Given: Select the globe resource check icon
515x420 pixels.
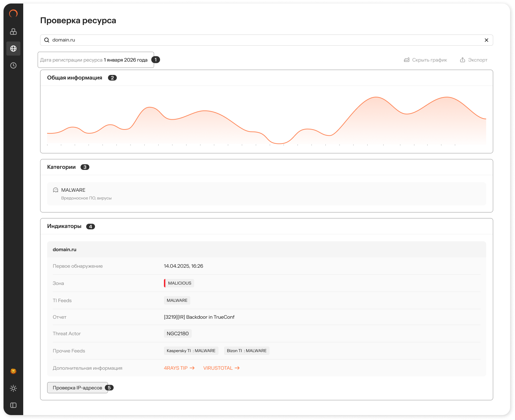Looking at the screenshot, I should click(13, 49).
